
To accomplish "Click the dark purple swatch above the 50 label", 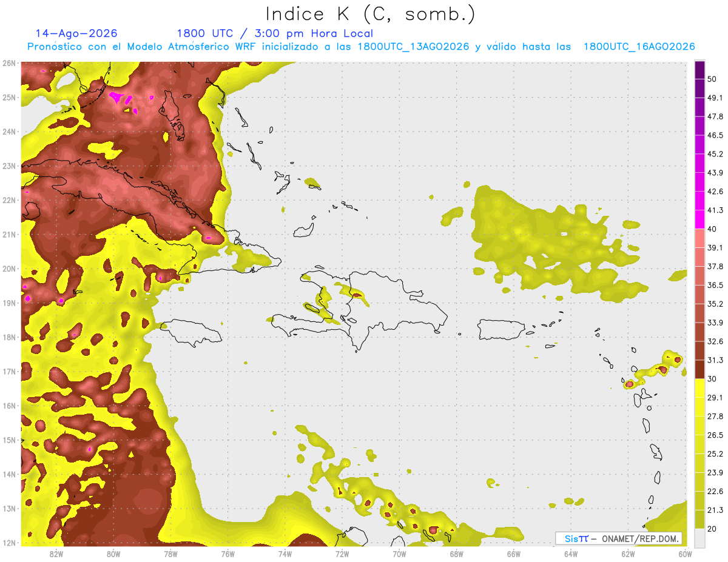I will [699, 70].
